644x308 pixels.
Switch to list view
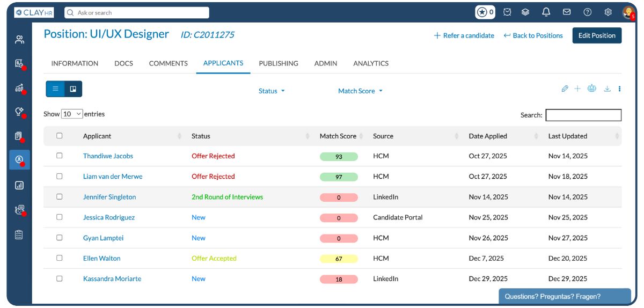(55, 89)
